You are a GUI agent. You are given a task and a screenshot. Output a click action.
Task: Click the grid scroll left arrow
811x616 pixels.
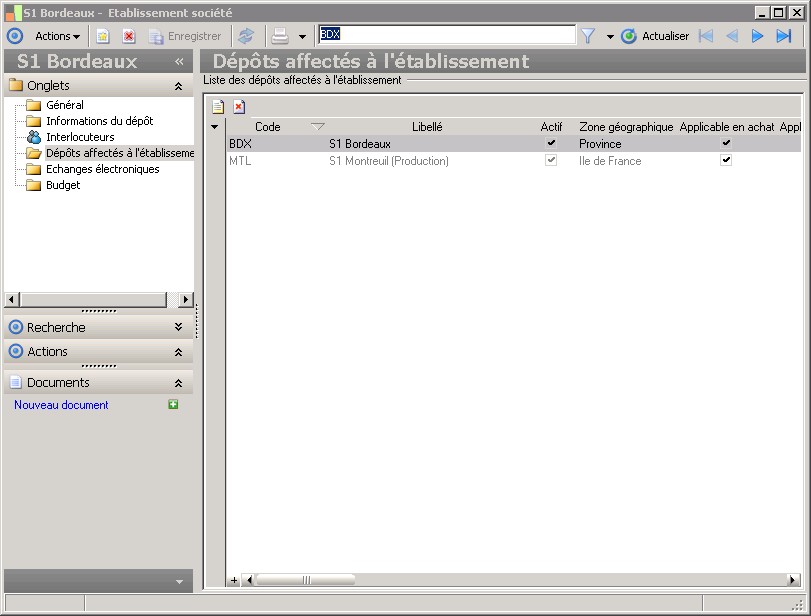tap(249, 580)
